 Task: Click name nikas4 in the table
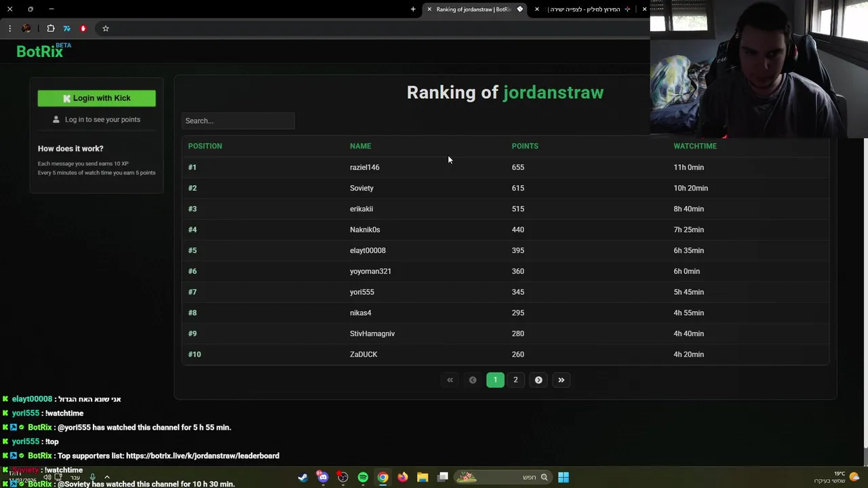pyautogui.click(x=361, y=313)
